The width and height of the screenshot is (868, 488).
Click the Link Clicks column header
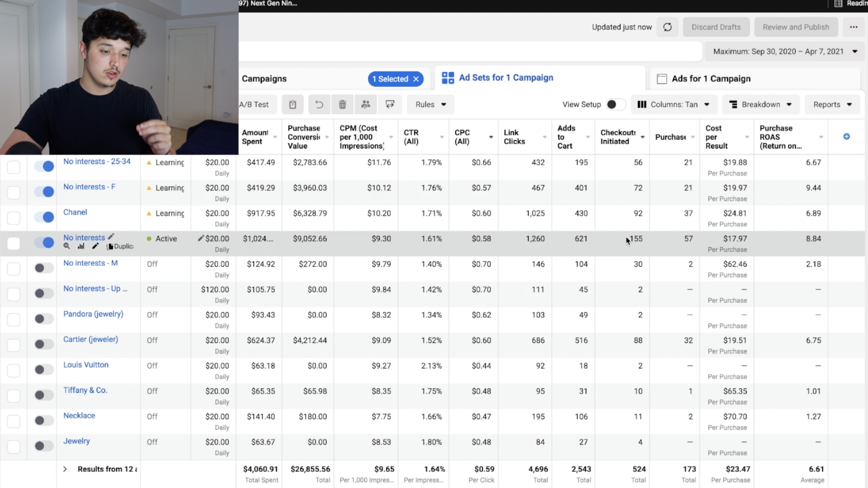(525, 137)
